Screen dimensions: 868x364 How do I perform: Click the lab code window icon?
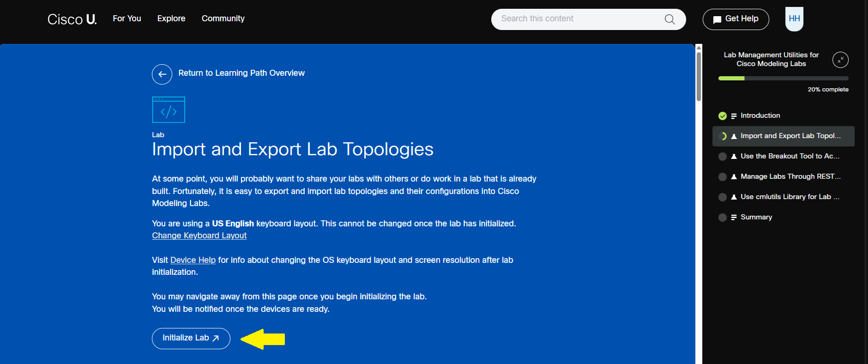(169, 109)
